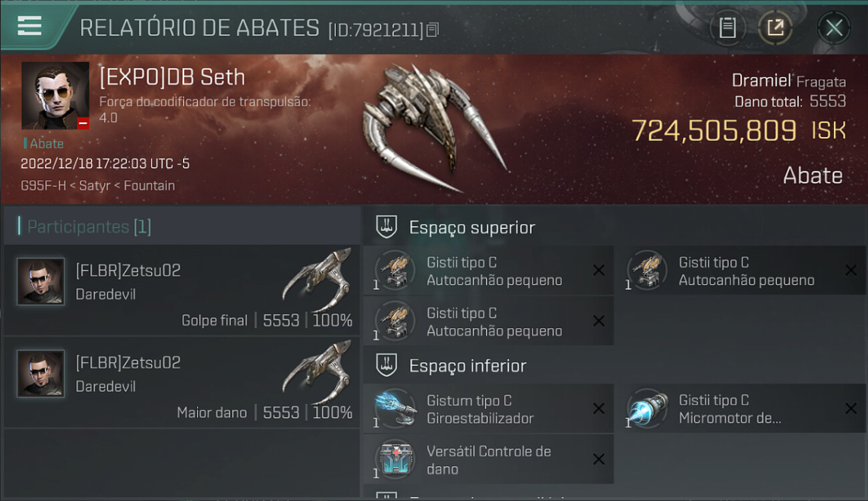This screenshot has height=501, width=868.
Task: Open location link G95F-H Satyr Fountain
Action: tap(97, 186)
